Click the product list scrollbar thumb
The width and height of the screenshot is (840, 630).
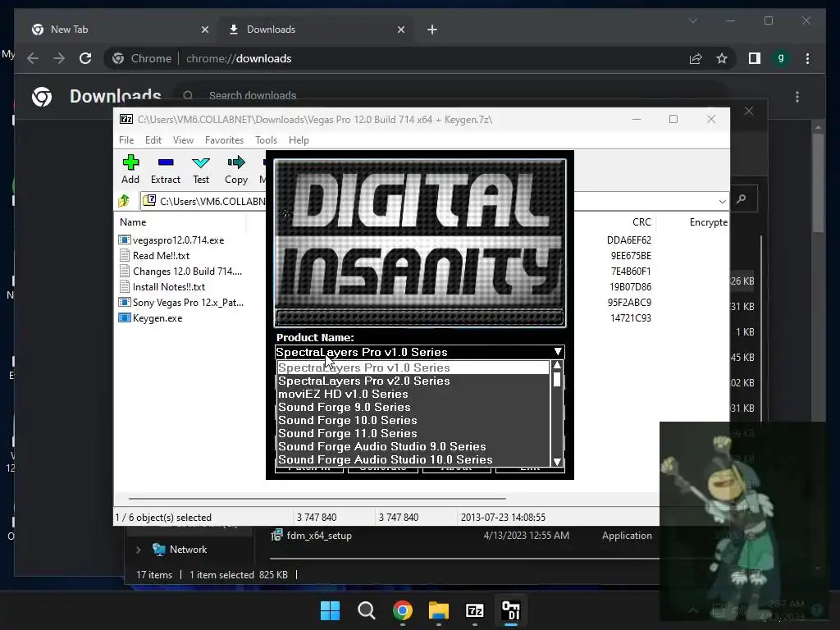(x=557, y=379)
